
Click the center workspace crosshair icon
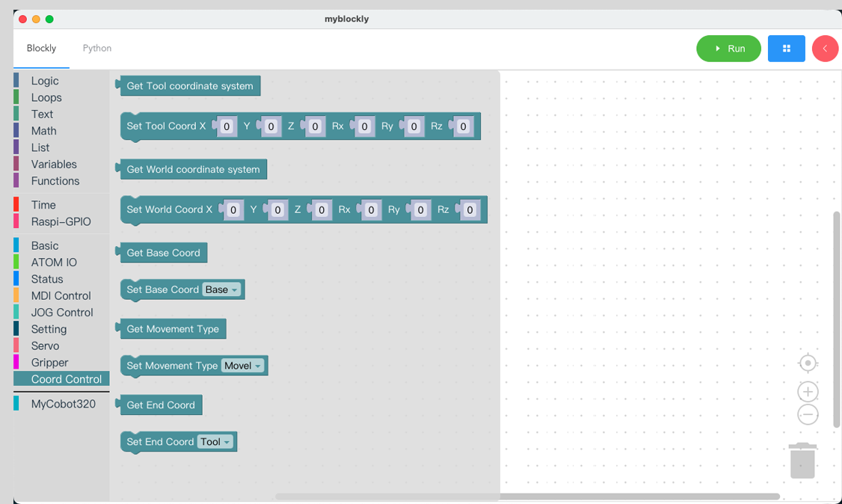pos(808,363)
